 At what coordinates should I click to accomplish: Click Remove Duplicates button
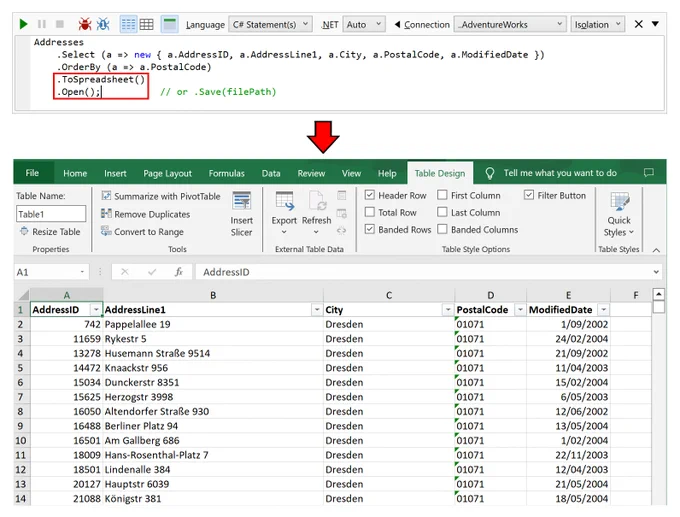146,214
